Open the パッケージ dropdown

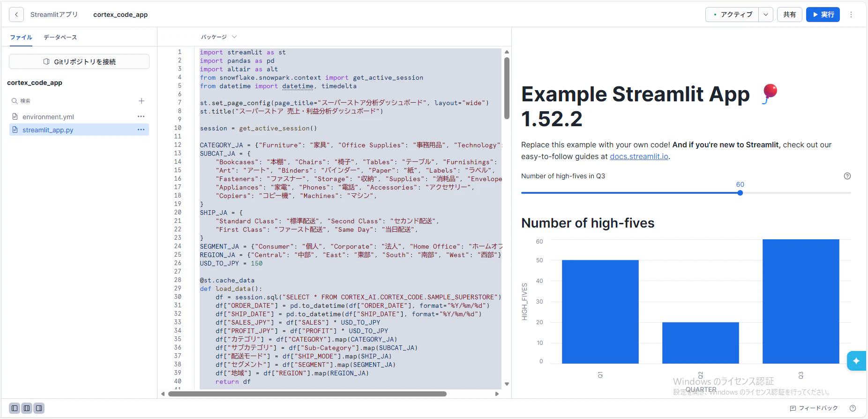coord(219,37)
